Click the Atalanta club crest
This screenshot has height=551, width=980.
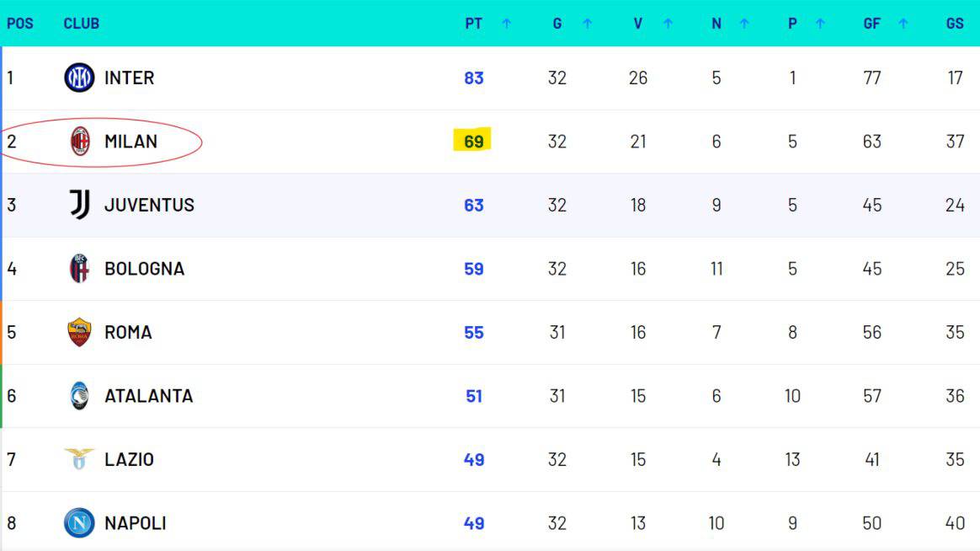(x=79, y=396)
